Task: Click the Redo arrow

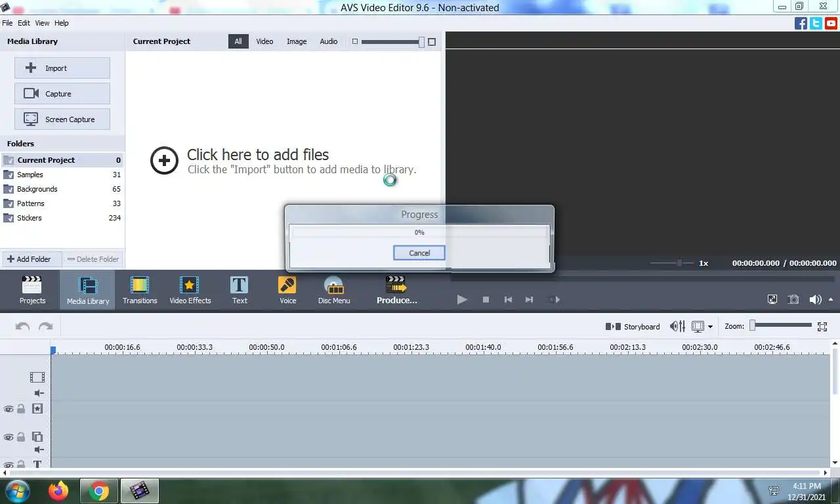Action: (x=46, y=326)
